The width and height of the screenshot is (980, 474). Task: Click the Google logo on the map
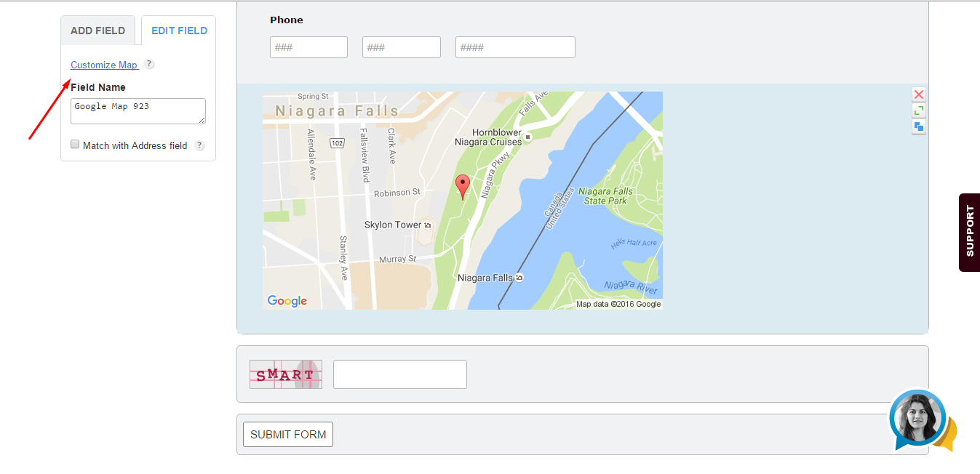(x=287, y=301)
